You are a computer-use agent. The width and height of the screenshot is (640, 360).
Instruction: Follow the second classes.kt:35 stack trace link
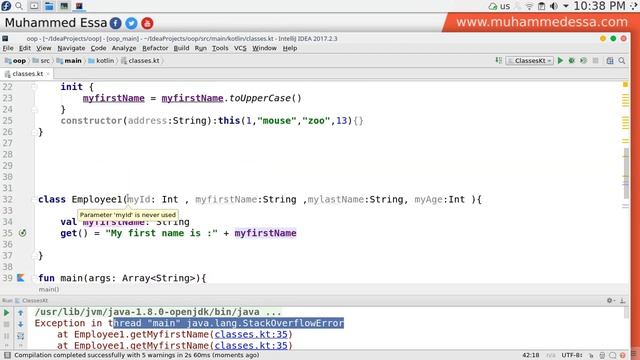click(251, 346)
